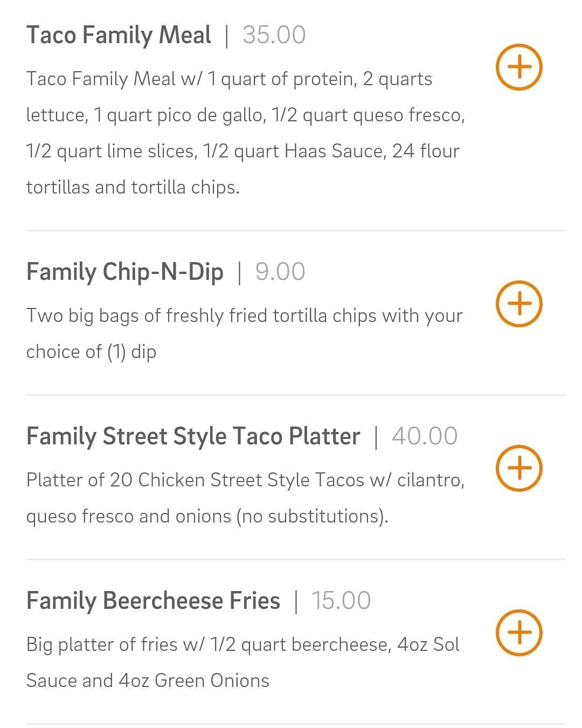Viewport: 582px width, 728px height.
Task: Click the divider below the Taco Platter item
Action: (295, 560)
